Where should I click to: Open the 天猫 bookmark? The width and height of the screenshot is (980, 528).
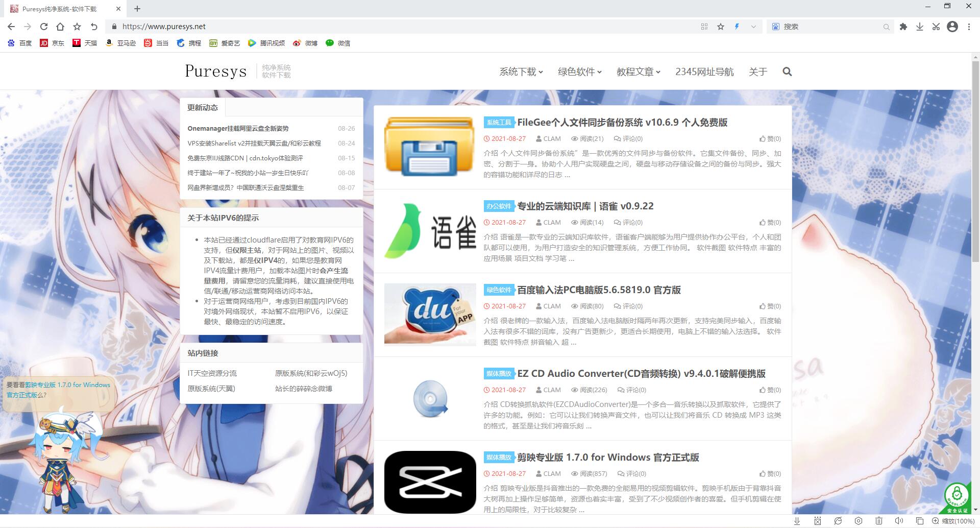click(85, 43)
